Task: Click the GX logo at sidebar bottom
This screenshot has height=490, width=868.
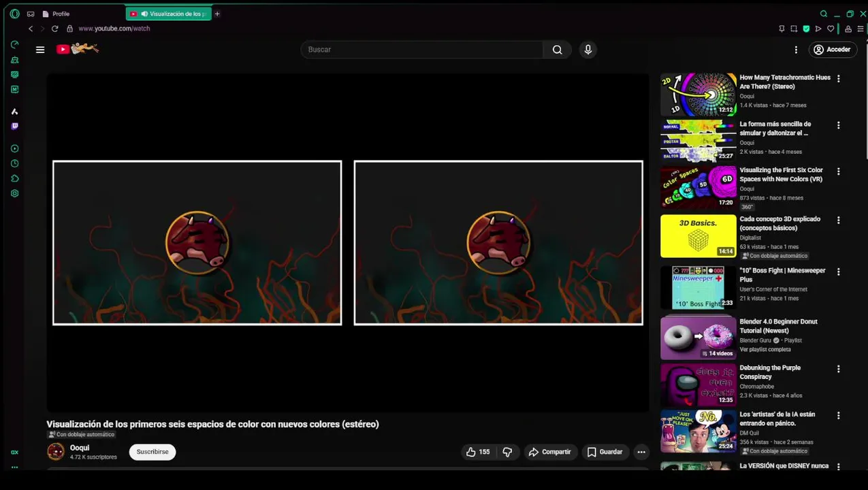Action: coord(14,452)
